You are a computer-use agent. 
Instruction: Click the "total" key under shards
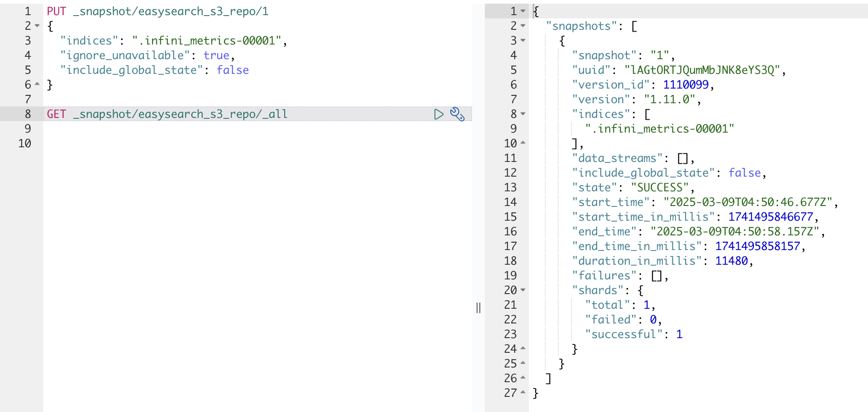(608, 305)
